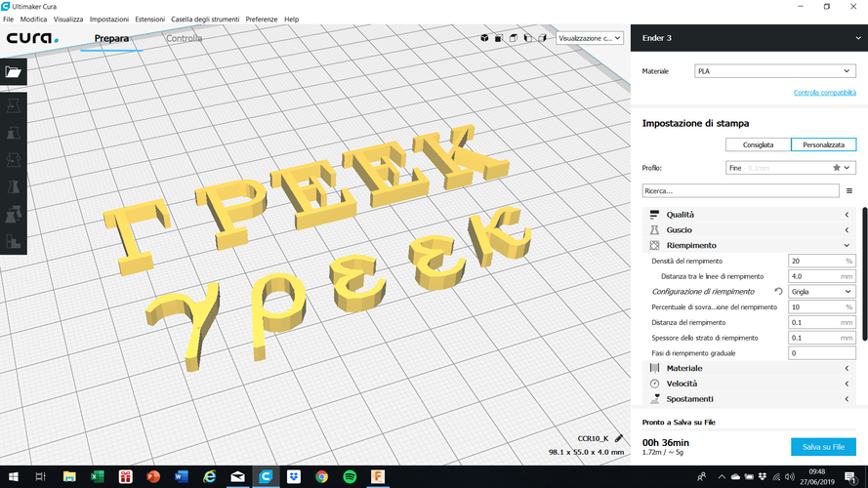The width and height of the screenshot is (868, 488).
Task: Click the settings panel vertical scrollbar
Action: [865, 274]
